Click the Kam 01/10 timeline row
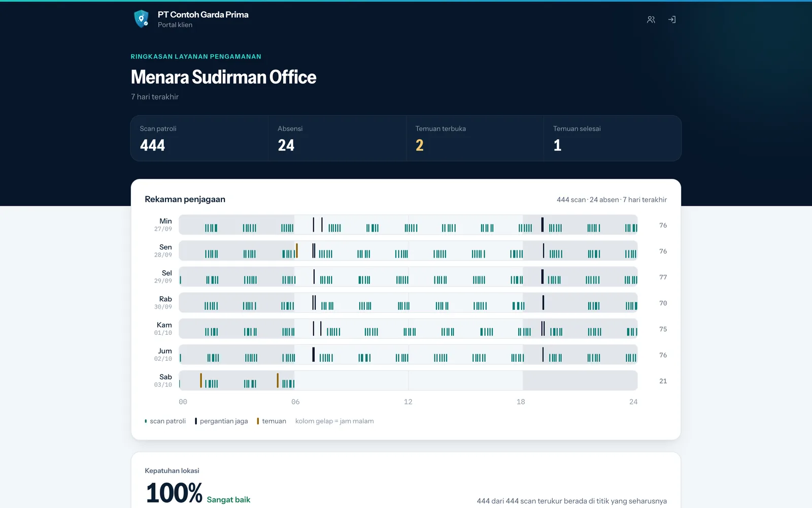Viewport: 812px width, 508px height. pyautogui.click(x=408, y=329)
